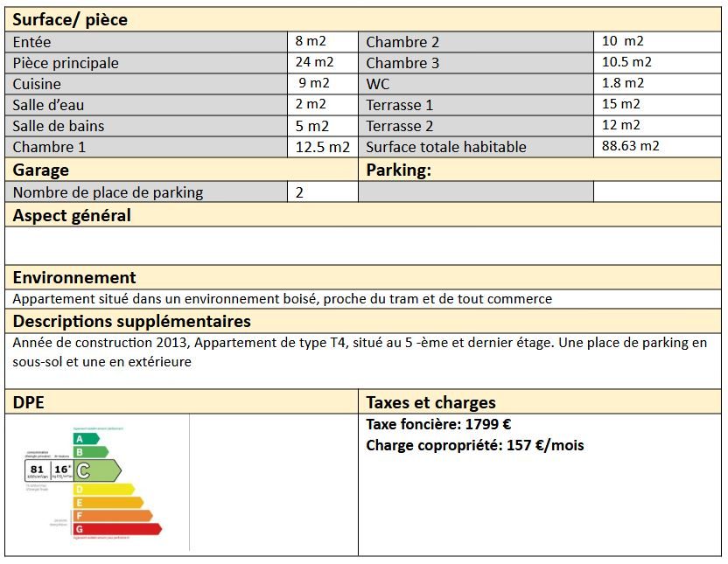Click the empty Aspect général text area
728x564 pixels.
pyautogui.click(x=363, y=246)
